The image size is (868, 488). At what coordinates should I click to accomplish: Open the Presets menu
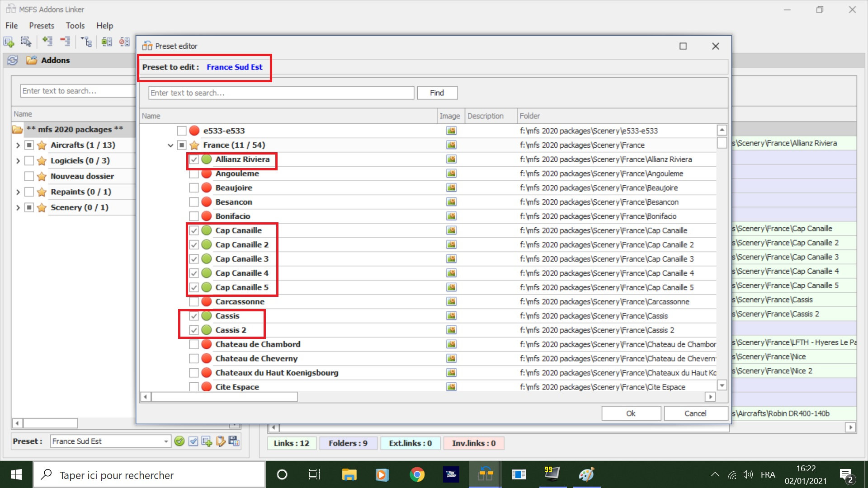click(x=41, y=26)
